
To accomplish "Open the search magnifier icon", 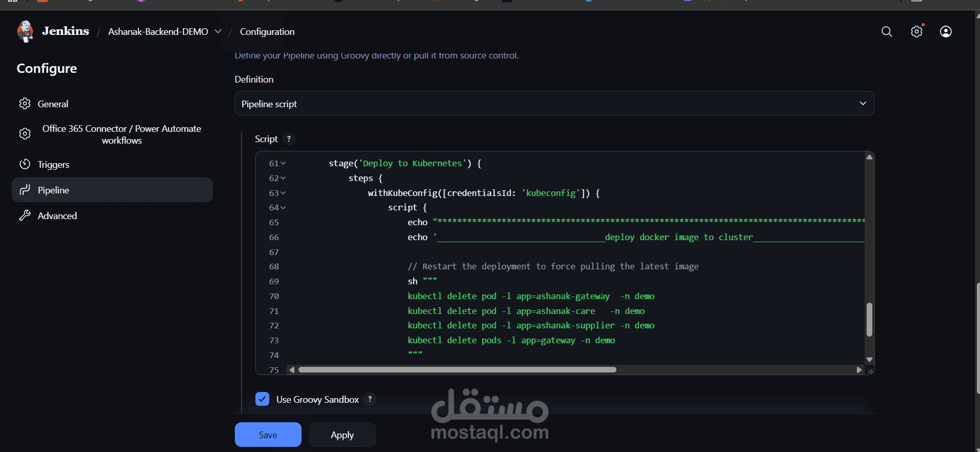I will pos(887,32).
